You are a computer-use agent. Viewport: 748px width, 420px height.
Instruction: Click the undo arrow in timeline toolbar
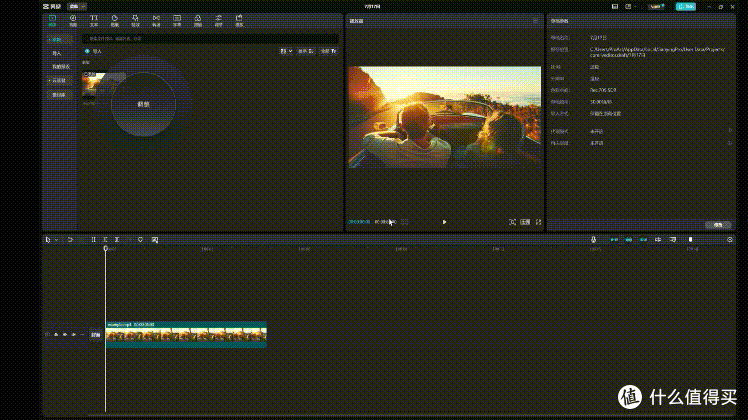point(70,240)
